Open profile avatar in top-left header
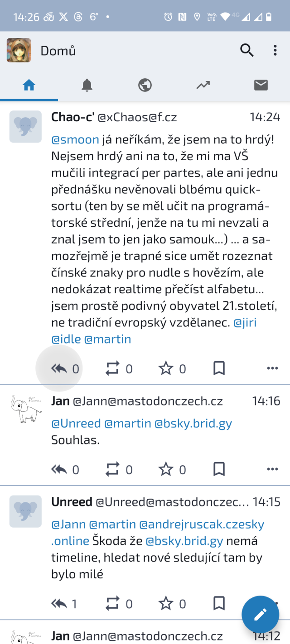The width and height of the screenshot is (290, 644). pos(19,50)
